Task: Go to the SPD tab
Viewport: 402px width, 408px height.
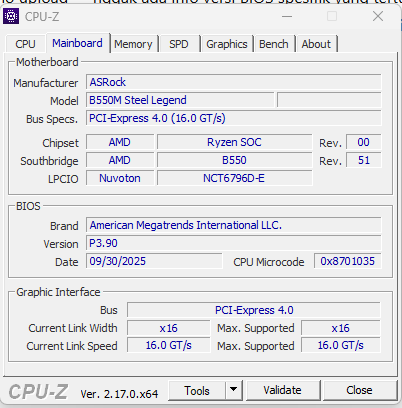Action: point(179,44)
